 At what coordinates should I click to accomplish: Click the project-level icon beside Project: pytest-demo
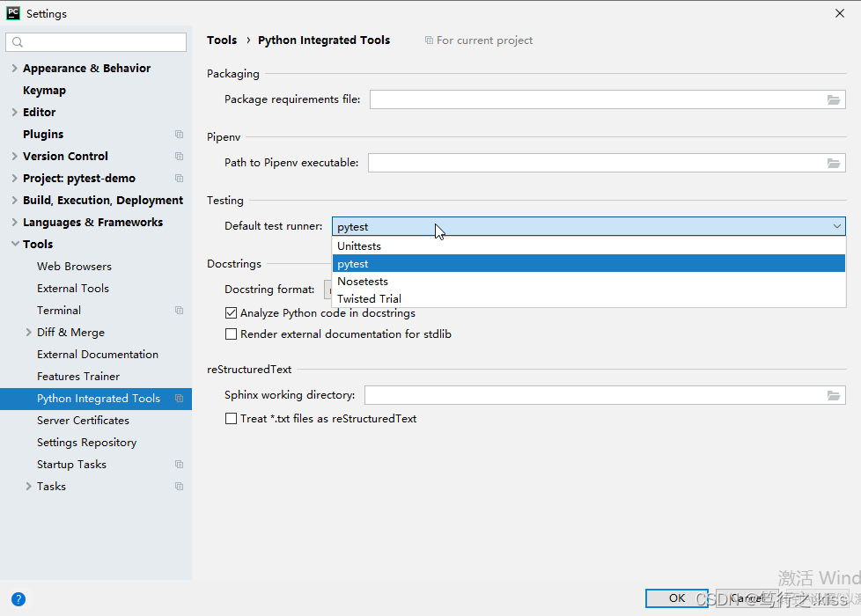click(x=179, y=178)
